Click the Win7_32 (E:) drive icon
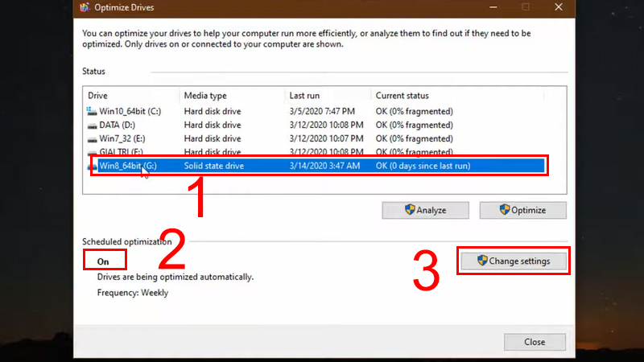The image size is (644, 362). point(92,139)
